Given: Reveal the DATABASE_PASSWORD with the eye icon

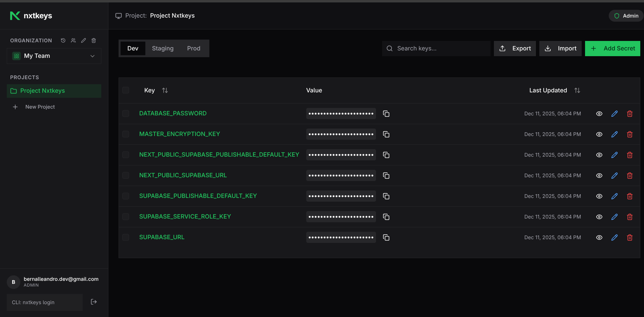Looking at the screenshot, I should [599, 114].
